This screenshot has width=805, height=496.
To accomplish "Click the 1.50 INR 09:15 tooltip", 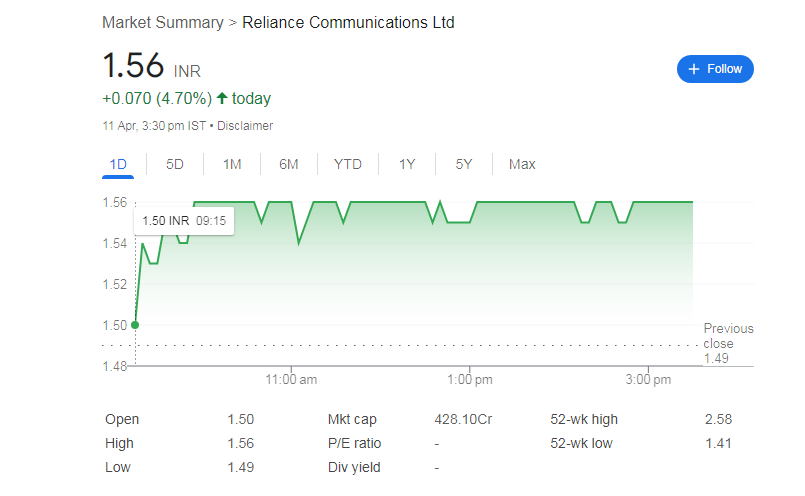I will tap(184, 221).
